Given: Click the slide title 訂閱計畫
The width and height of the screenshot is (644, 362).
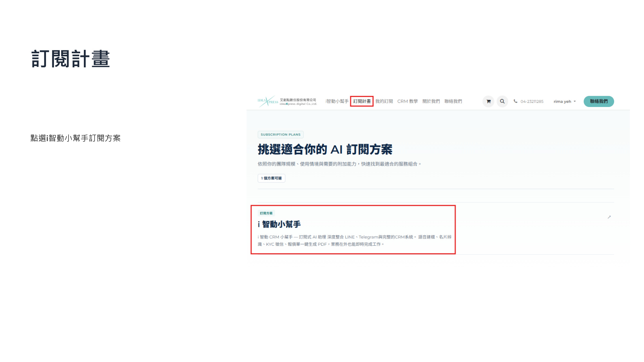Looking at the screenshot, I should [x=70, y=59].
